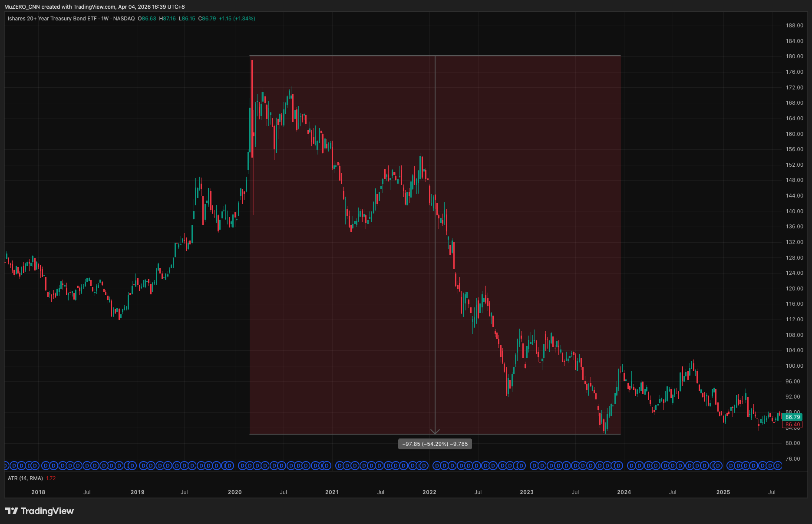Click the NASDAQ exchange label in the legend
The height and width of the screenshot is (524, 812).
[123, 19]
